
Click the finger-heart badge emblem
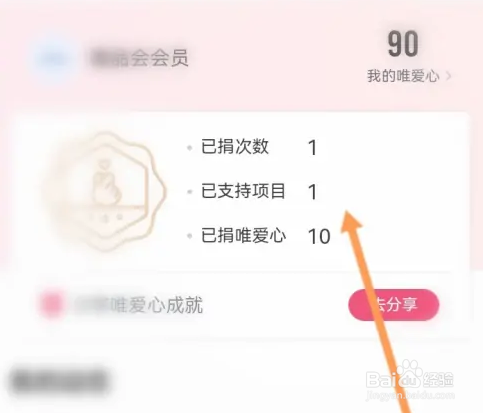106,191
